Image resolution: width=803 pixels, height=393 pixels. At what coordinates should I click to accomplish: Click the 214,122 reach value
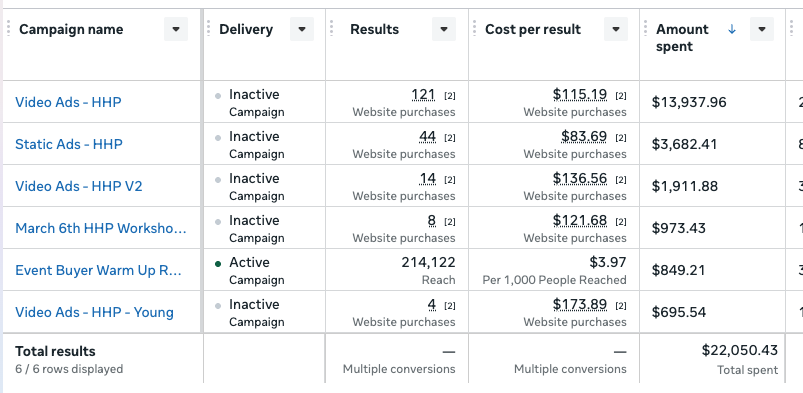[428, 263]
